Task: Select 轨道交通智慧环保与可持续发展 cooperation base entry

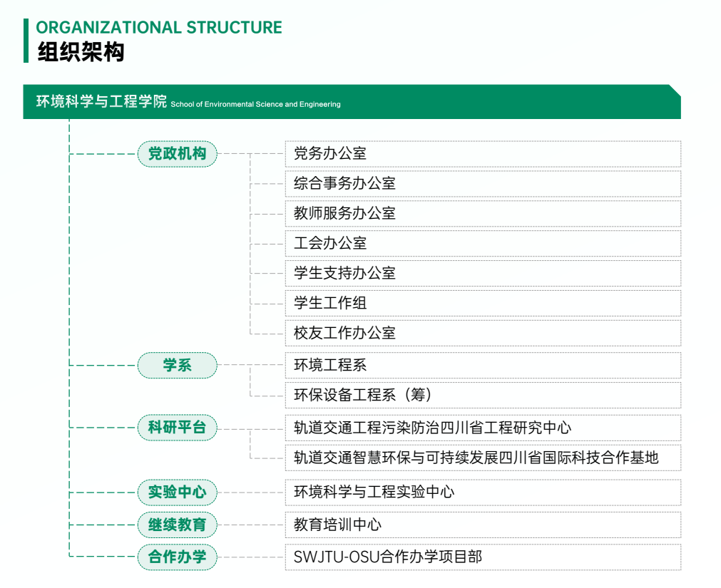Action: (x=483, y=458)
